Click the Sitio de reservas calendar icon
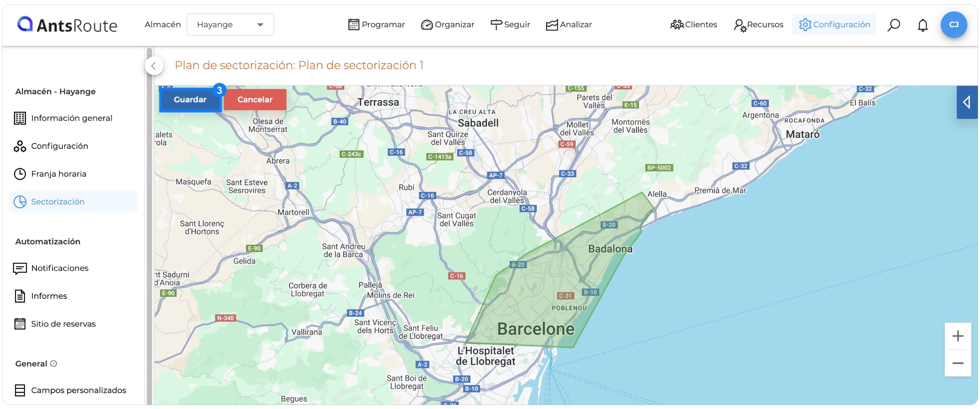Screen dimensions: 980x409 (20, 324)
